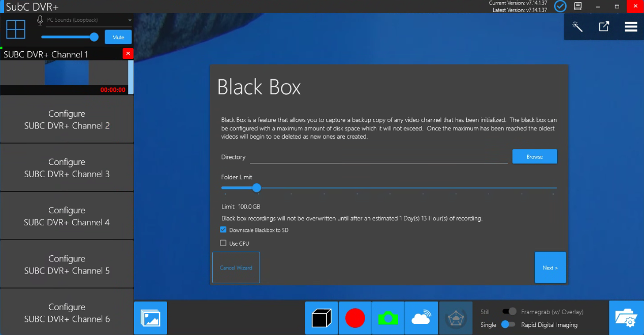Click the Channel 1 recording timer 00:00:00
The height and width of the screenshot is (335, 644).
tap(113, 90)
